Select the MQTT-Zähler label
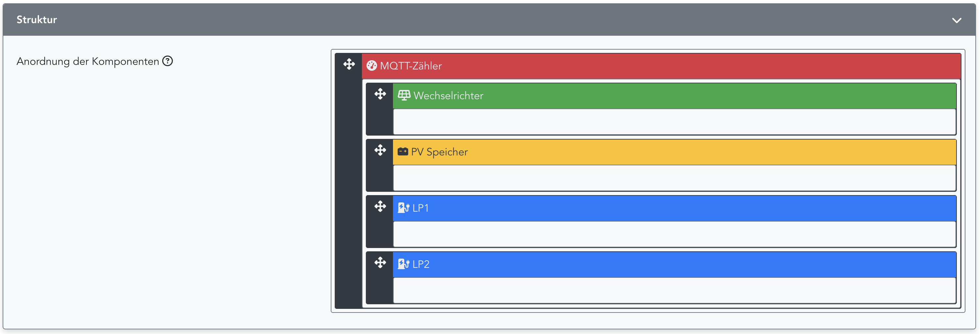The width and height of the screenshot is (980, 334). (x=411, y=66)
